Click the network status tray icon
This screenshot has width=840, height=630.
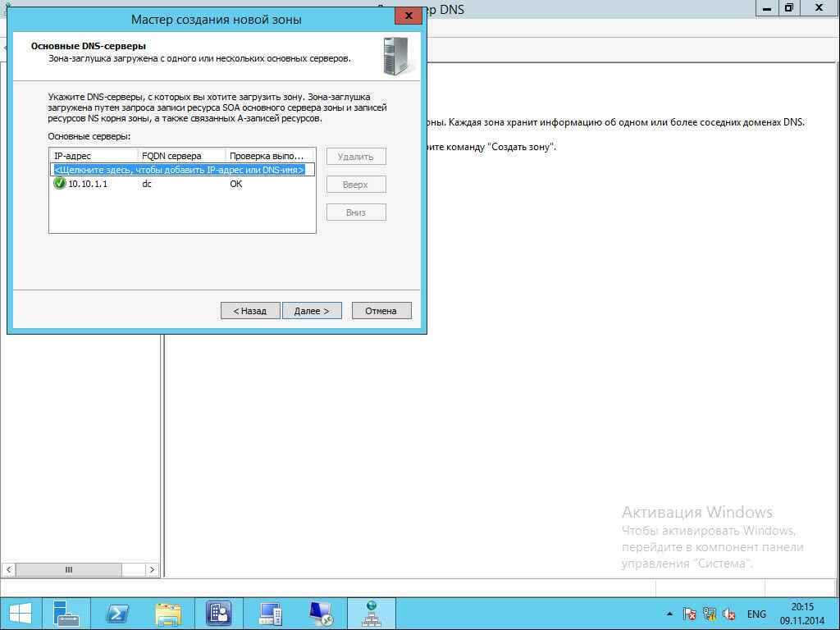click(x=710, y=614)
